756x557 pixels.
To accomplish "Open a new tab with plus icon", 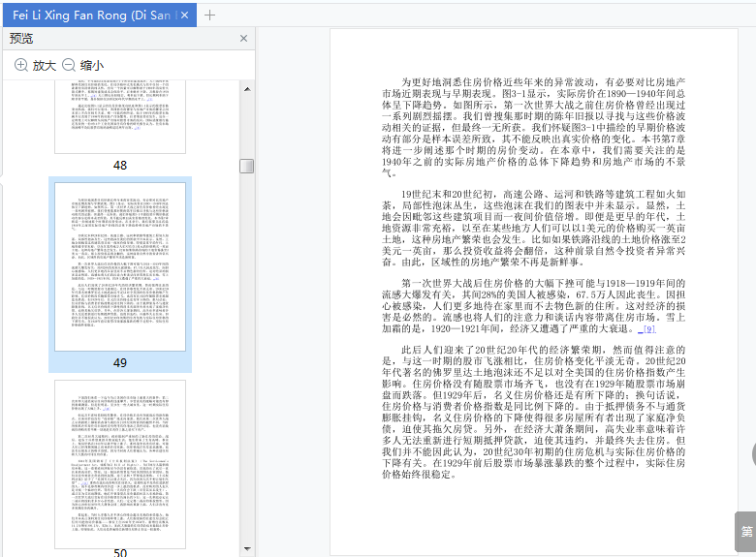I will tap(209, 15).
